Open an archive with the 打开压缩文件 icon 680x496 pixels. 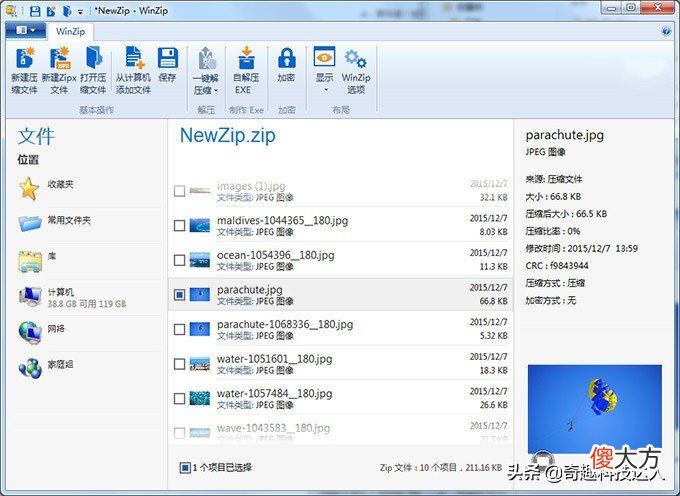tap(93, 58)
